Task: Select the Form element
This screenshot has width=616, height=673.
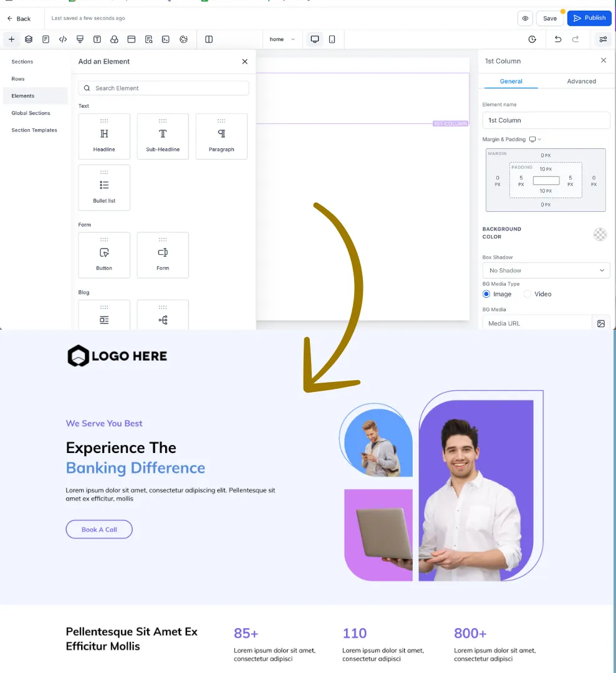Action: coord(163,255)
